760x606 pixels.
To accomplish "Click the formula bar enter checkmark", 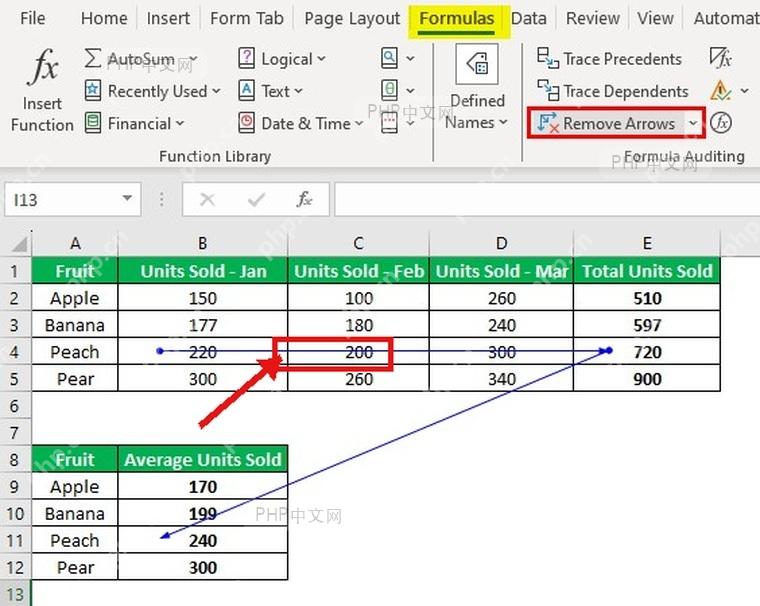I will coord(256,199).
